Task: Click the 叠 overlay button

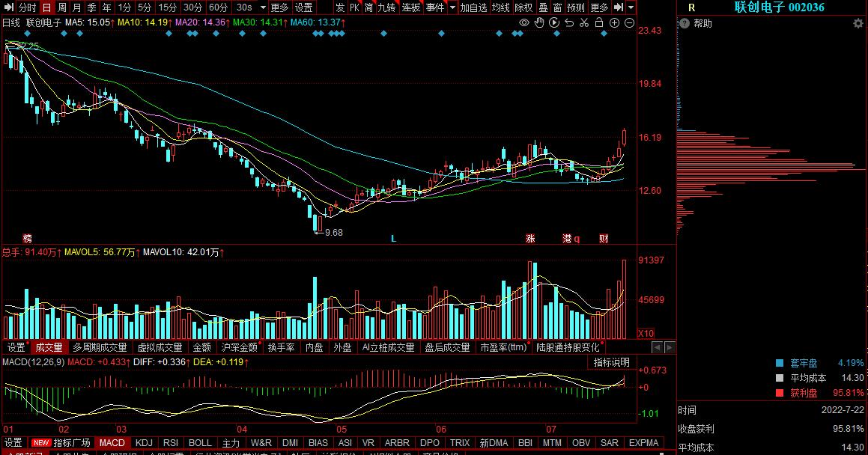Action: tap(544, 7)
